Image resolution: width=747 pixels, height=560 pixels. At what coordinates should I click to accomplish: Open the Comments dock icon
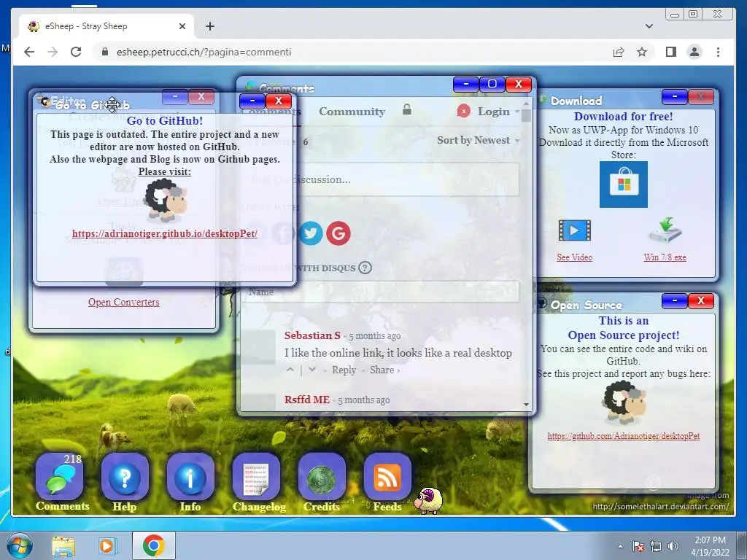[x=60, y=476]
